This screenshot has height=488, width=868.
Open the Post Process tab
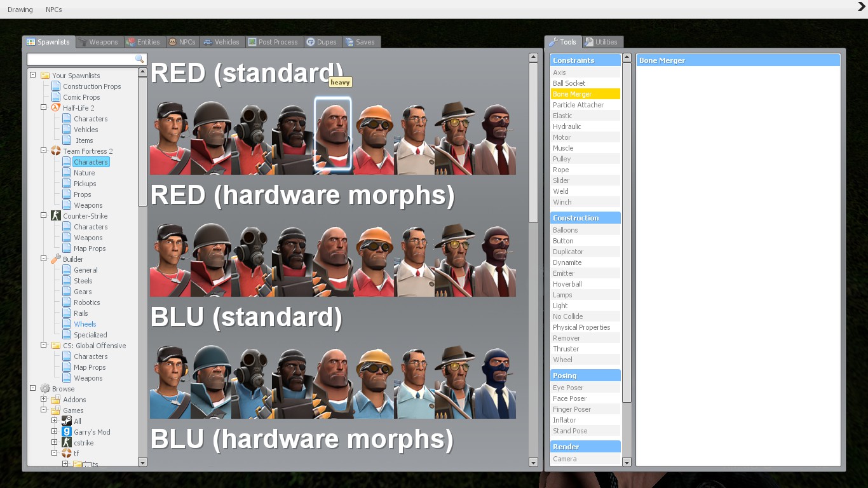273,42
